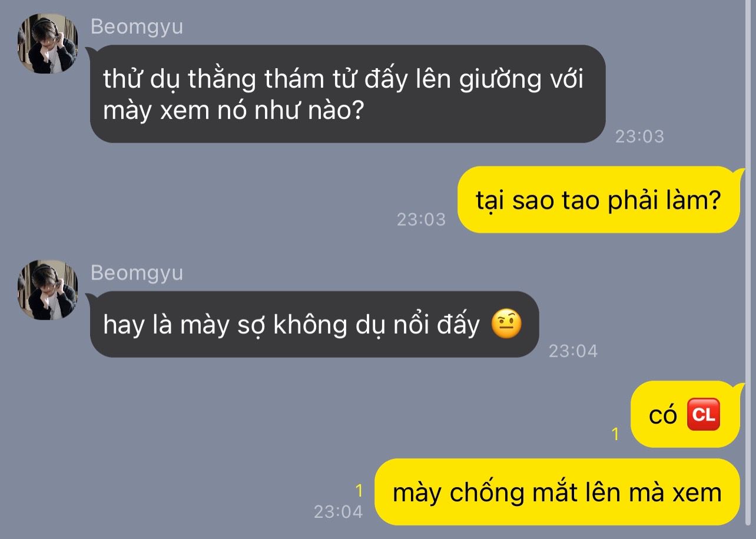
Task: Click the unread count 1 beside "có CL"
Action: point(616,434)
